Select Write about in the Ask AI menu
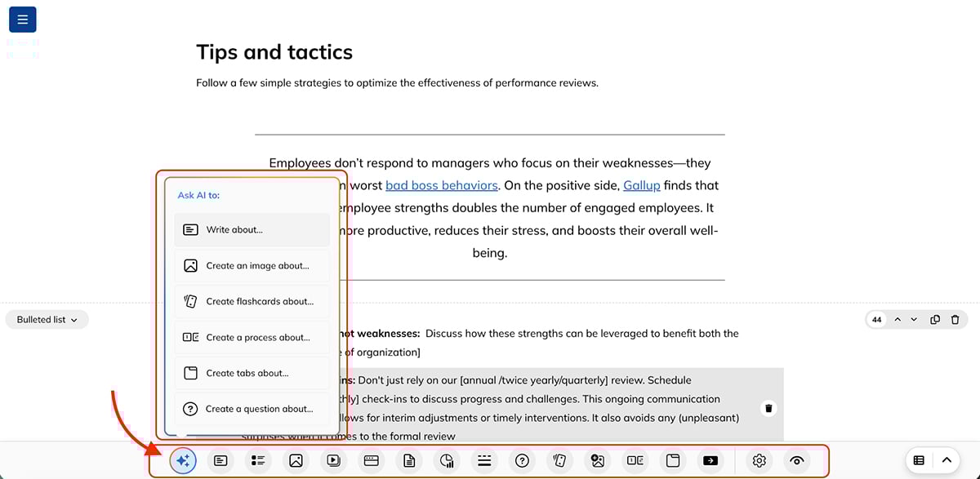Screen dimensions: 980x479 (x=252, y=229)
